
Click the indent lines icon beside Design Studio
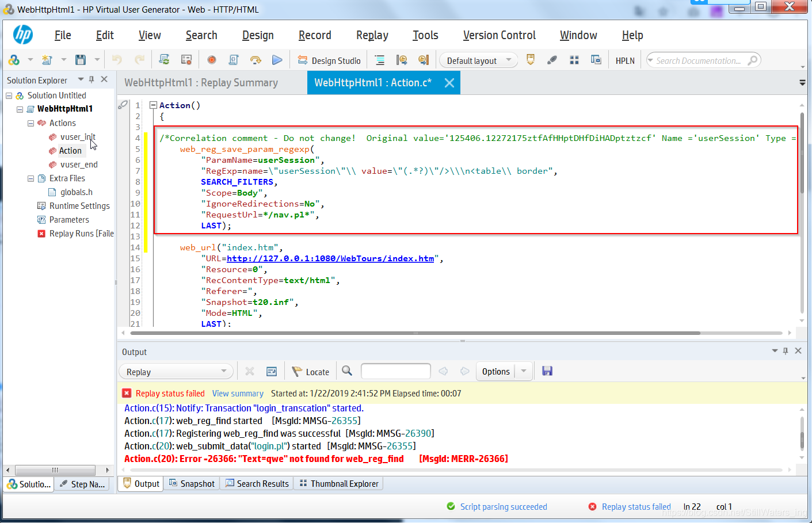coord(380,60)
